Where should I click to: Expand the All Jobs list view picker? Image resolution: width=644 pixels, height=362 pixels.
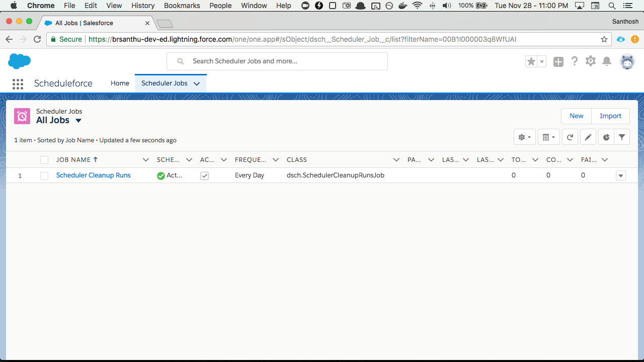78,121
